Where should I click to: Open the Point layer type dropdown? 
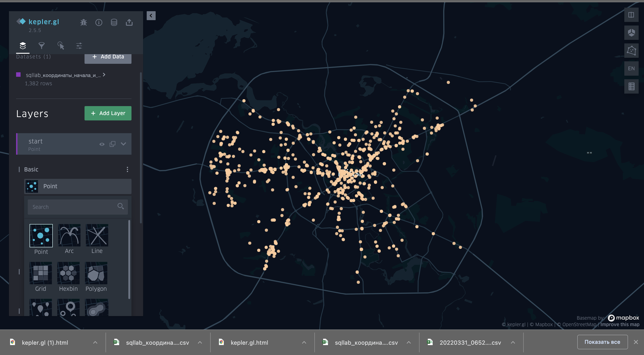pyautogui.click(x=78, y=186)
